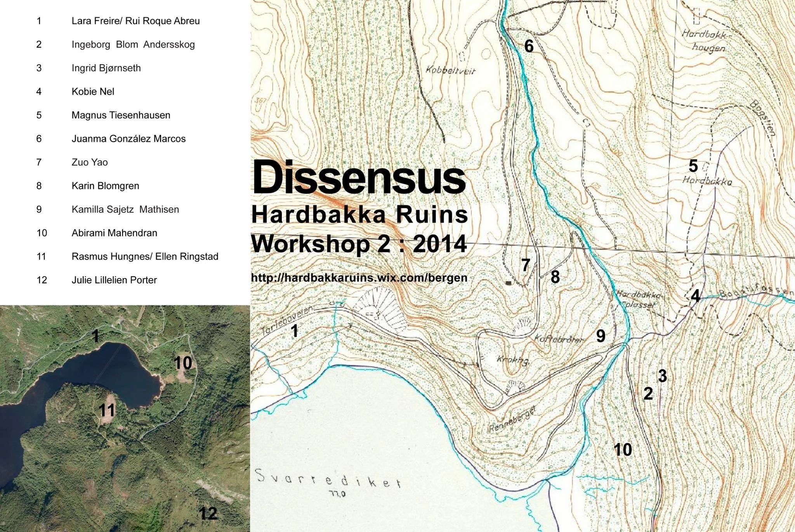
Task: Click the 'Hardbakk-haugen' map label
Action: pos(706,40)
